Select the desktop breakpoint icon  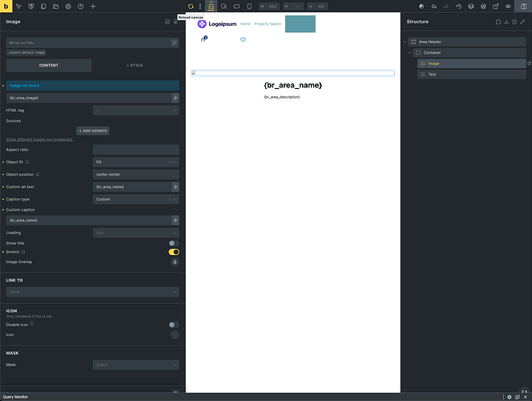click(x=211, y=6)
